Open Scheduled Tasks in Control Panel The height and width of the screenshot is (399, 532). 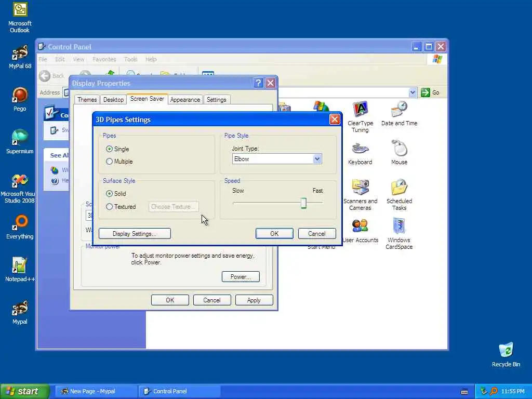point(400,195)
